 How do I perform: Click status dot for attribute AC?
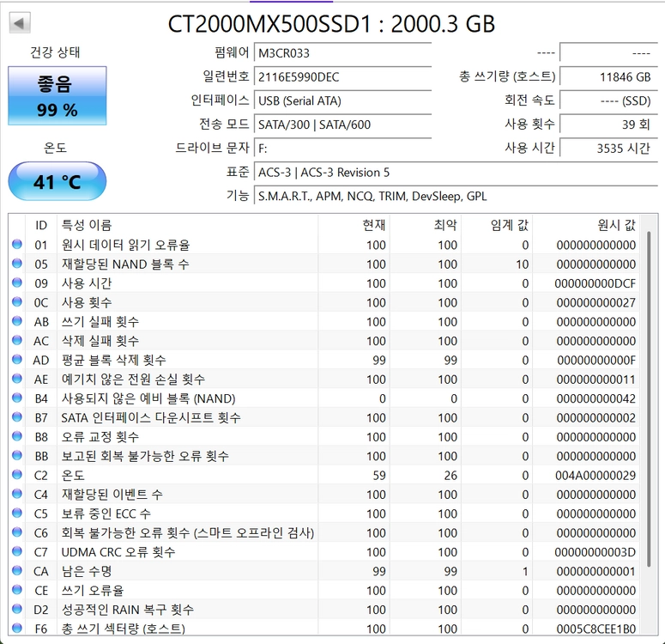click(x=17, y=340)
